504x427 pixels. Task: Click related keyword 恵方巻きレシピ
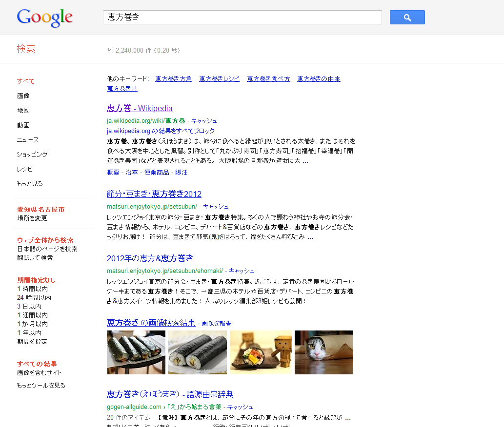[219, 79]
